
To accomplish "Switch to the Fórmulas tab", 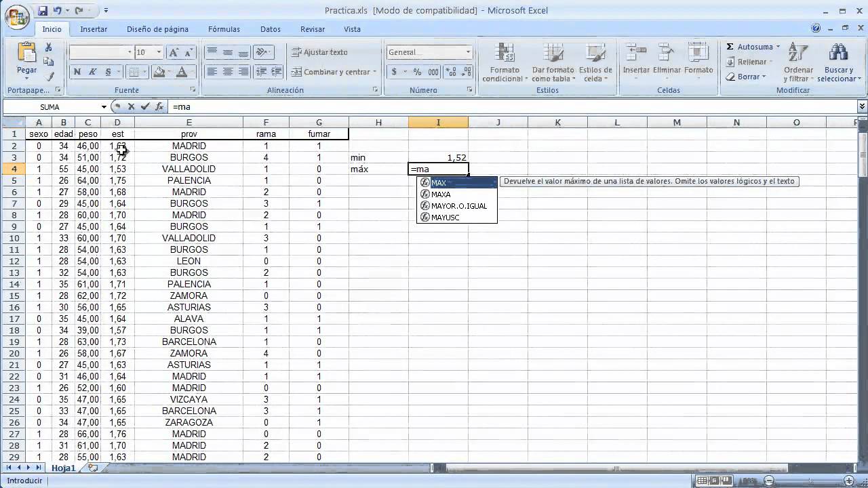I will click(224, 29).
